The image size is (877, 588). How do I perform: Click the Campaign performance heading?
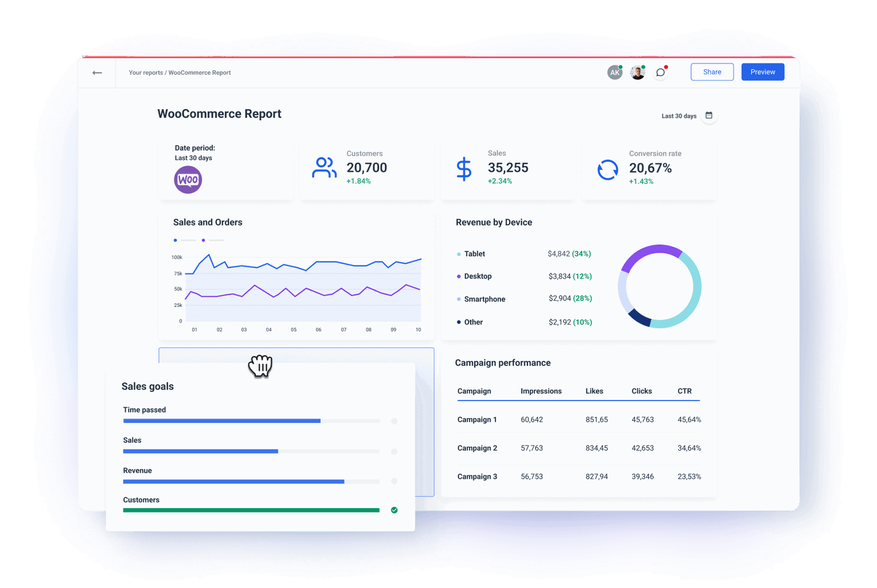pyautogui.click(x=503, y=363)
